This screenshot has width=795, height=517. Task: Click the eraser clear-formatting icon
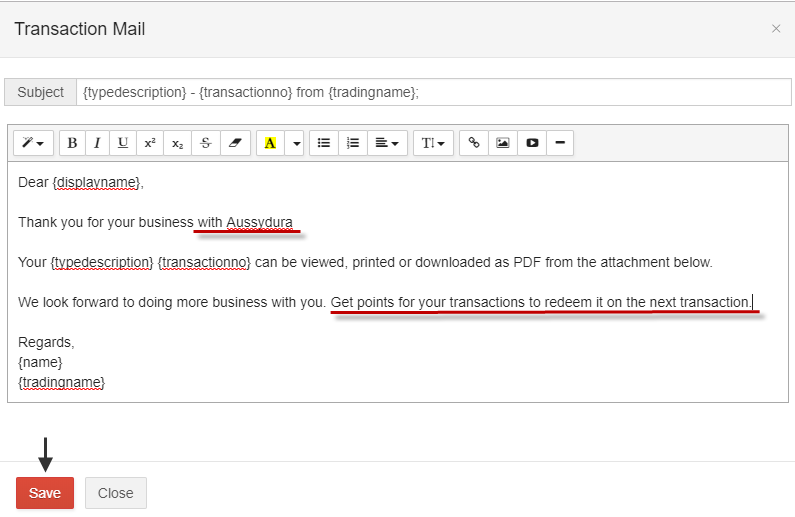(235, 143)
